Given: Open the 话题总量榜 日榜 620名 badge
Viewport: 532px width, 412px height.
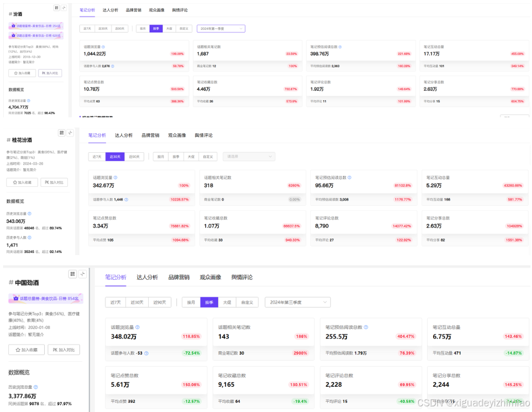Looking at the screenshot, I should (x=36, y=35).
